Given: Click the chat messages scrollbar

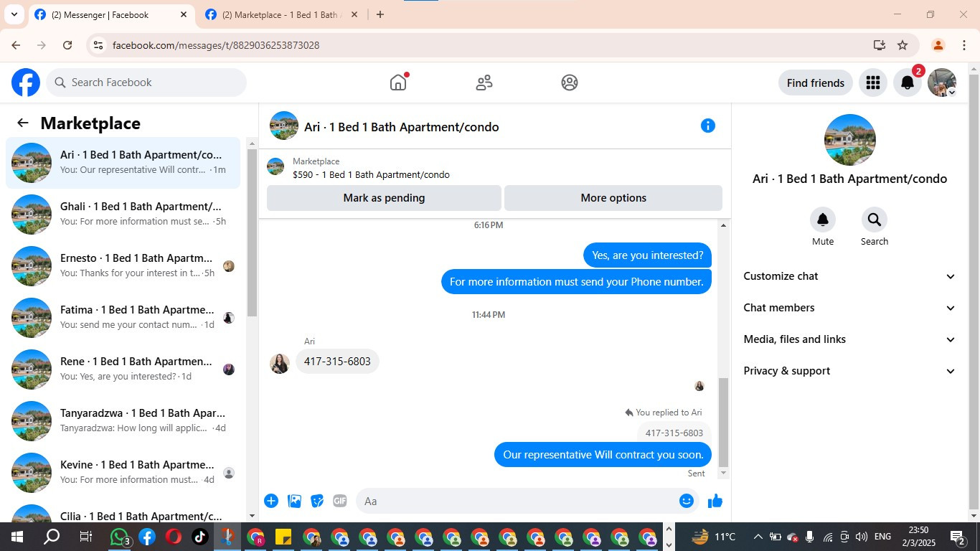Looking at the screenshot, I should 723,422.
